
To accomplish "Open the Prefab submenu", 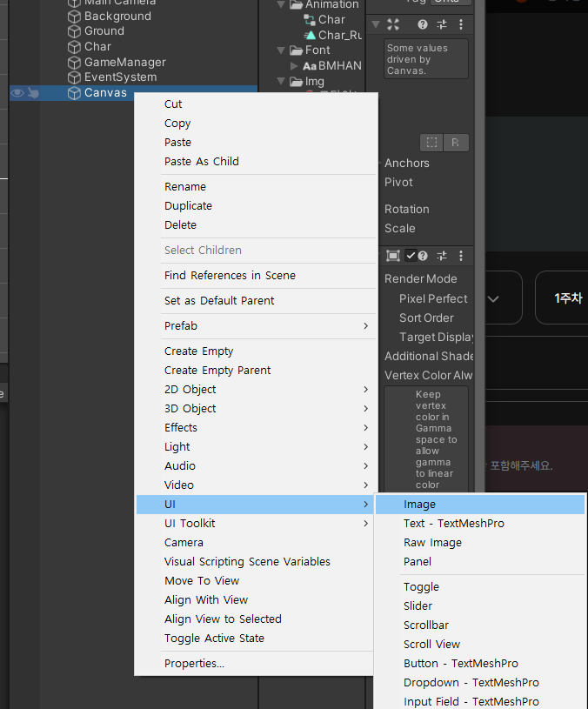I will pos(267,326).
